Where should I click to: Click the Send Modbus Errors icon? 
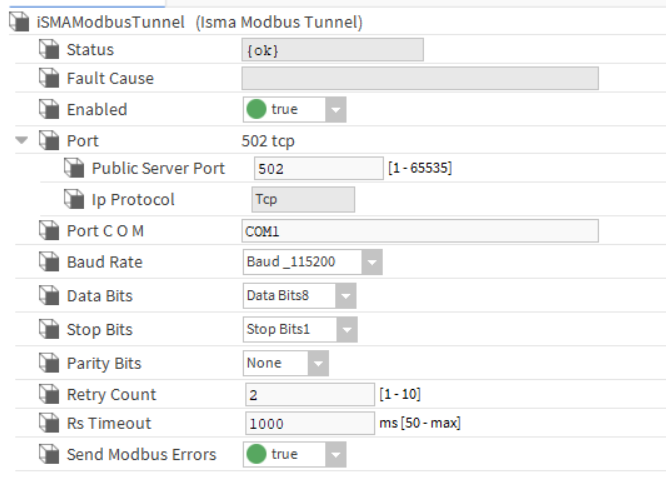(48, 455)
